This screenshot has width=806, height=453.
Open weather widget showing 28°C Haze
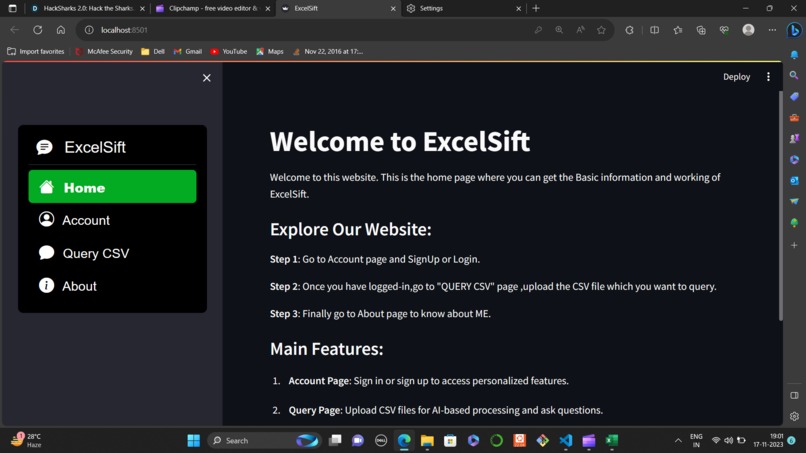click(26, 440)
